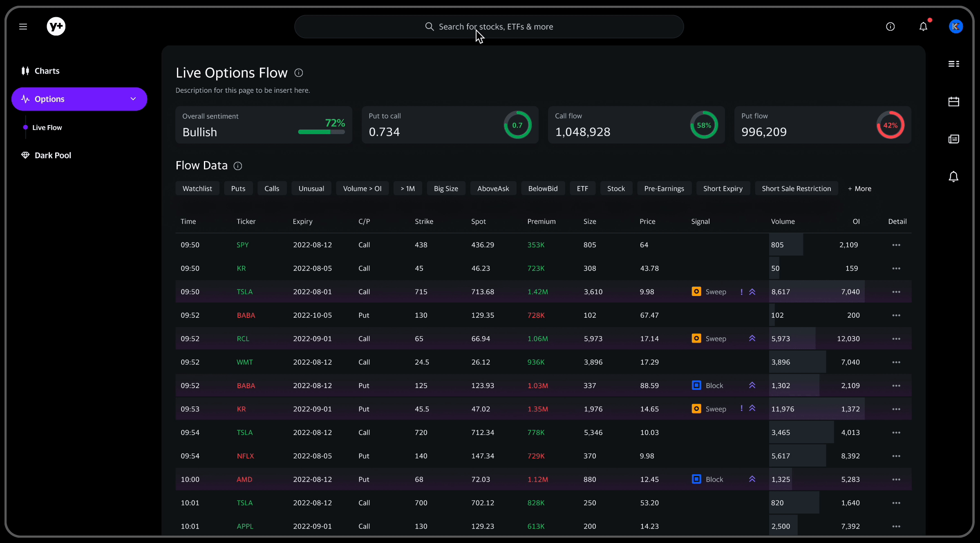Click exclamation alert icon in TSLA 715 row

[741, 292]
